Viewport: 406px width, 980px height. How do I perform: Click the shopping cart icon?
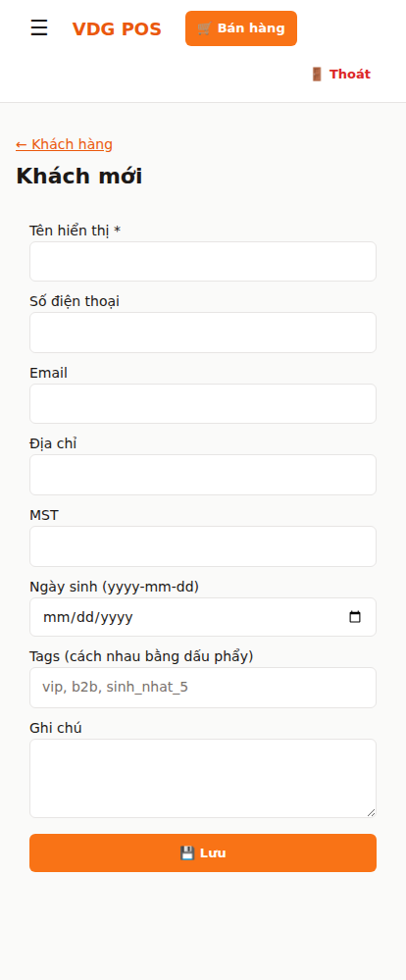click(x=204, y=28)
